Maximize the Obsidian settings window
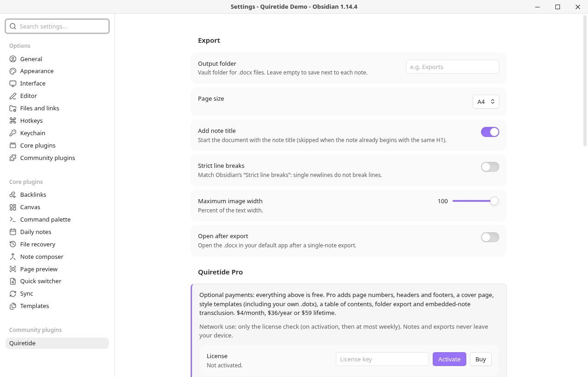Screen dimensions: 588x377 tap(558, 7)
